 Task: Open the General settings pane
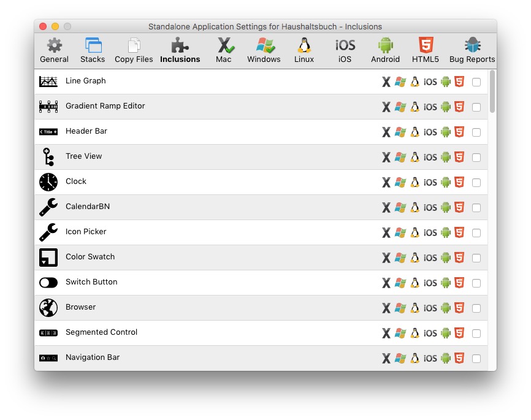coord(54,50)
